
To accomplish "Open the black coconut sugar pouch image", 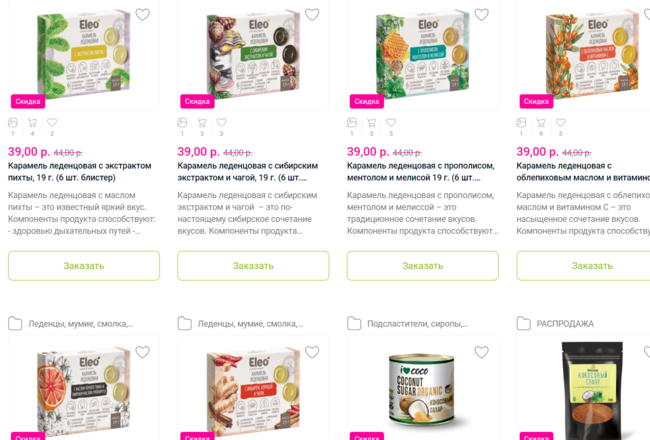I will (x=592, y=390).
